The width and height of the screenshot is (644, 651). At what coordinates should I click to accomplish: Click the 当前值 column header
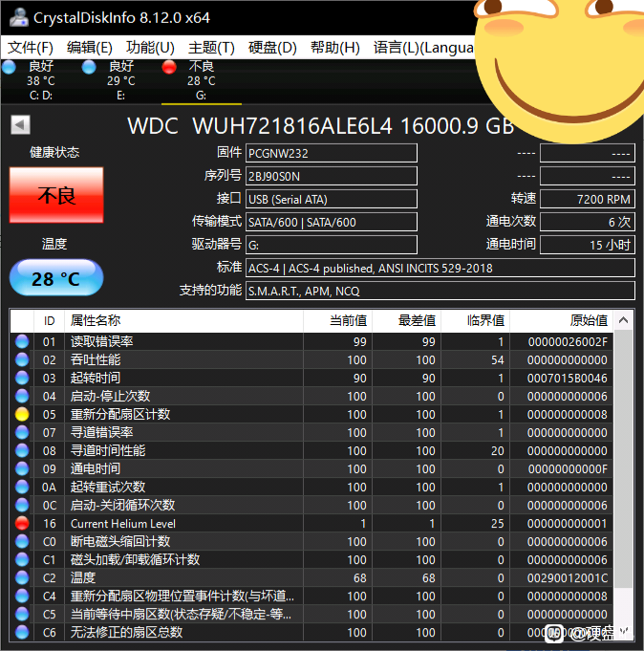pyautogui.click(x=338, y=320)
